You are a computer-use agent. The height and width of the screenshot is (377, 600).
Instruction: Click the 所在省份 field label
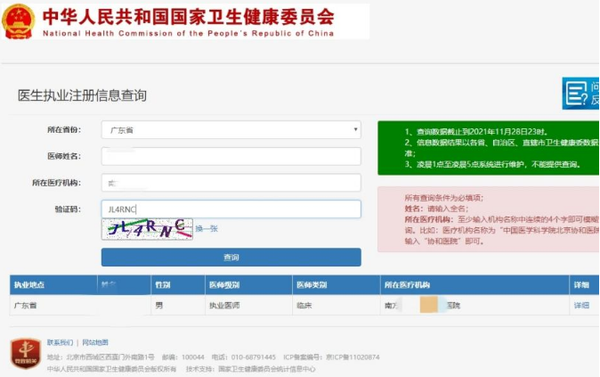point(64,130)
